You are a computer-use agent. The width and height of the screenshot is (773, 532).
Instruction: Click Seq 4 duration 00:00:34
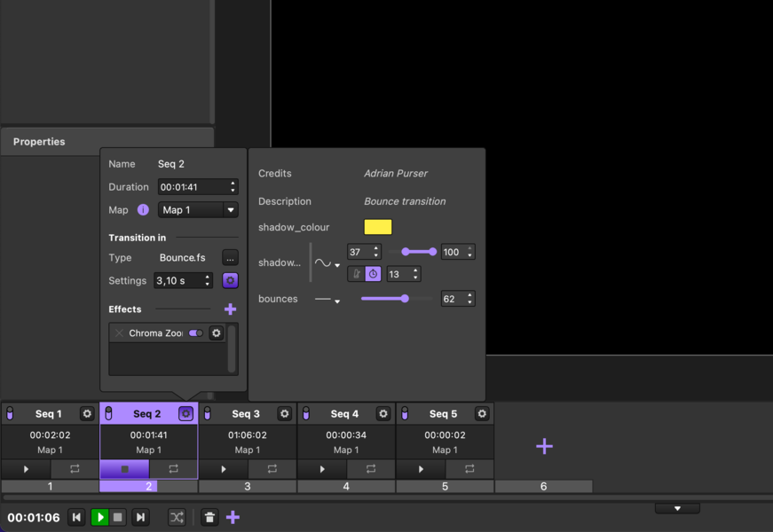pos(346,435)
